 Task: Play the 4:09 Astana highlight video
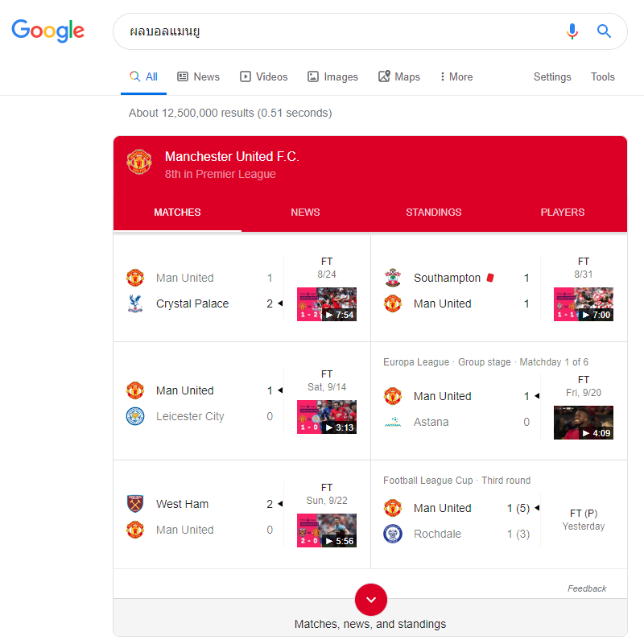584,423
